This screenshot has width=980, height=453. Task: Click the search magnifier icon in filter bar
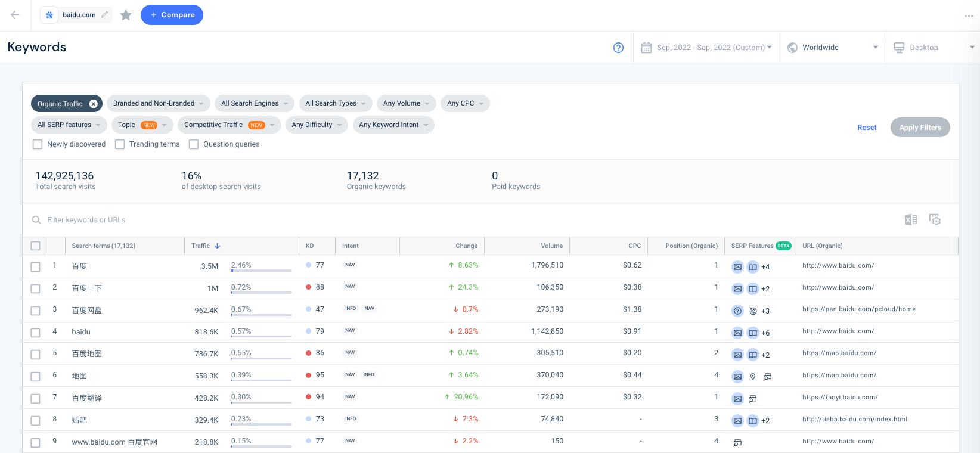(x=36, y=220)
